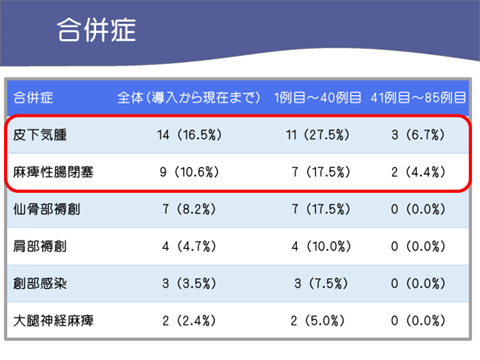
Task: Click the 麻痺性腸閉塞 row label
Action: (x=53, y=172)
